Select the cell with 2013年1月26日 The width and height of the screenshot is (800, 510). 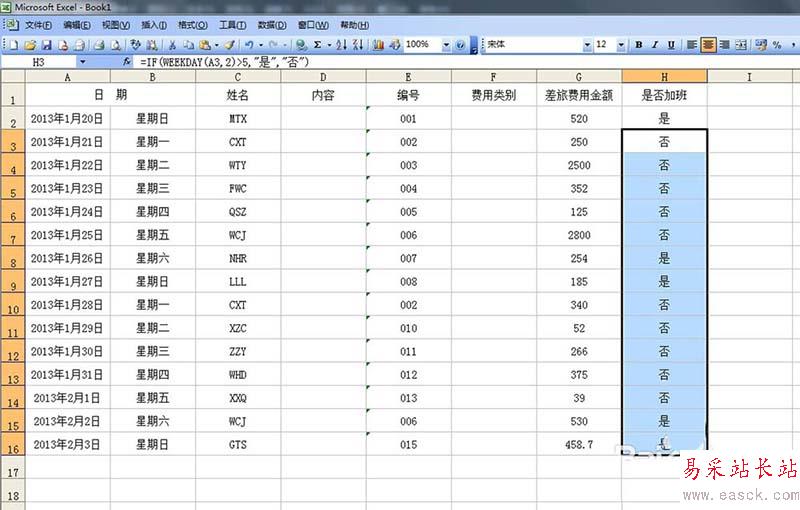[x=67, y=259]
